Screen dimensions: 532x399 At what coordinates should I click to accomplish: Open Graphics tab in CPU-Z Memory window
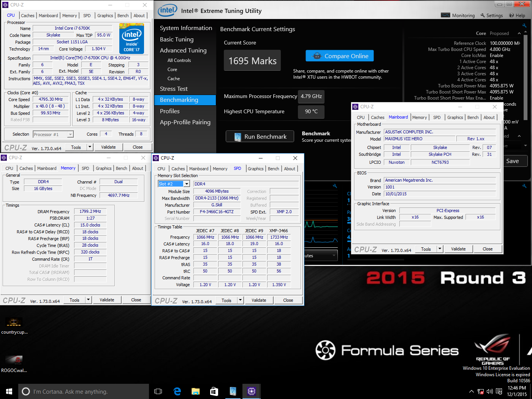click(104, 168)
